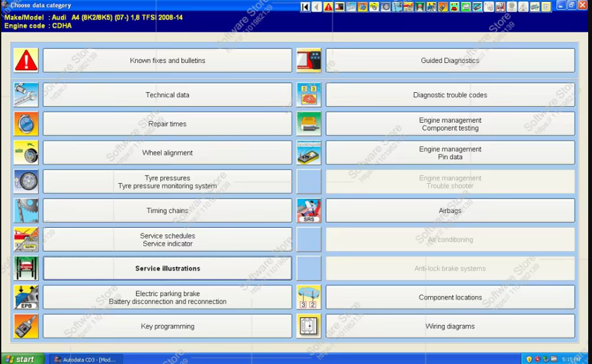
Task: Click the component locations icon in top toolbar
Action: pos(535,7)
